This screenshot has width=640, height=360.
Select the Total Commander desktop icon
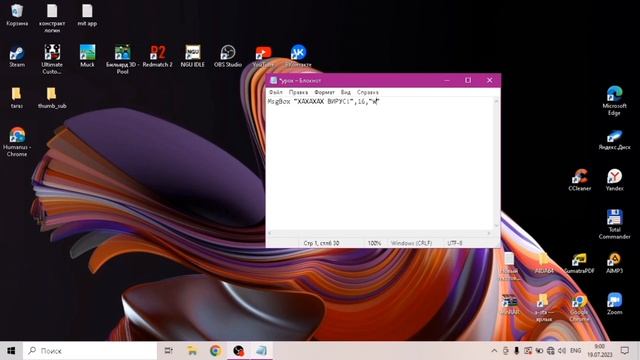point(614,224)
